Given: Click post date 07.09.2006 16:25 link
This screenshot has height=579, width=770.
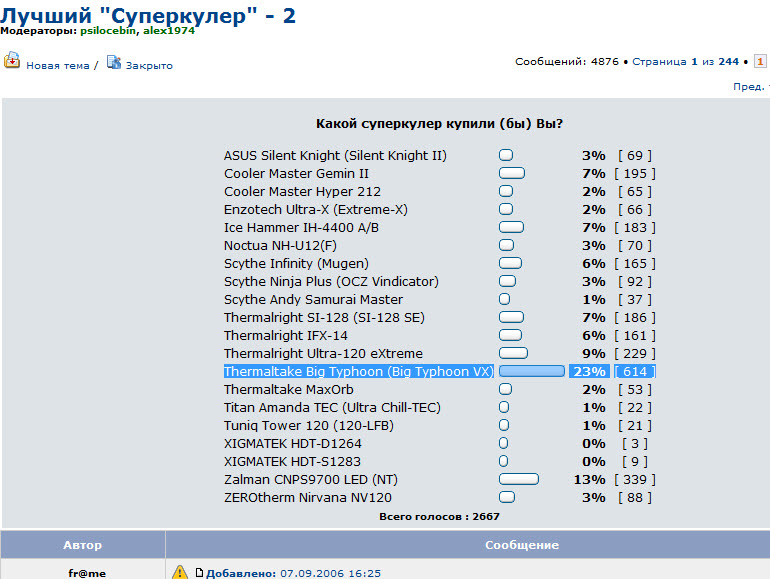Looking at the screenshot, I should [x=330, y=573].
